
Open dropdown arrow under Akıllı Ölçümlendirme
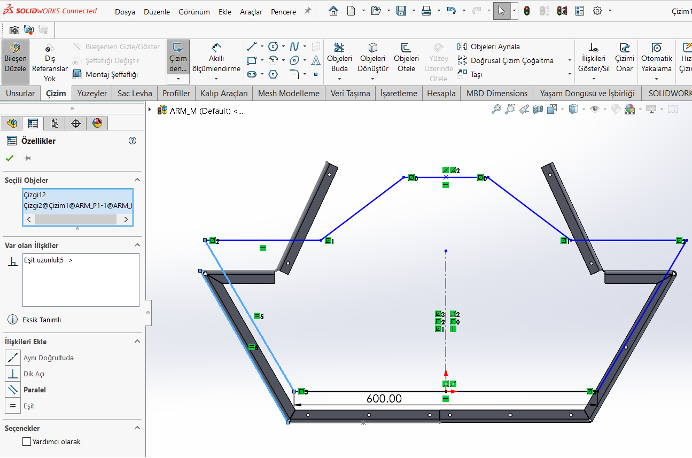tap(216, 79)
